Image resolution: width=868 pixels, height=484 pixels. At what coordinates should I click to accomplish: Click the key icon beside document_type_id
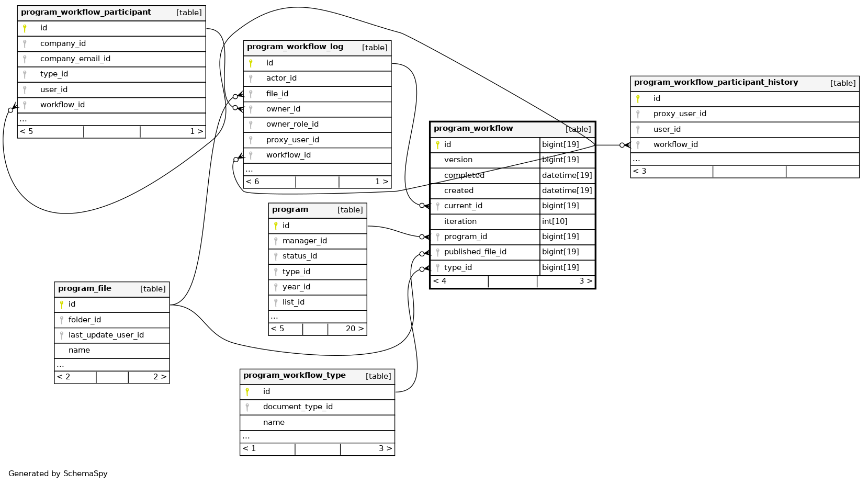[x=247, y=407]
